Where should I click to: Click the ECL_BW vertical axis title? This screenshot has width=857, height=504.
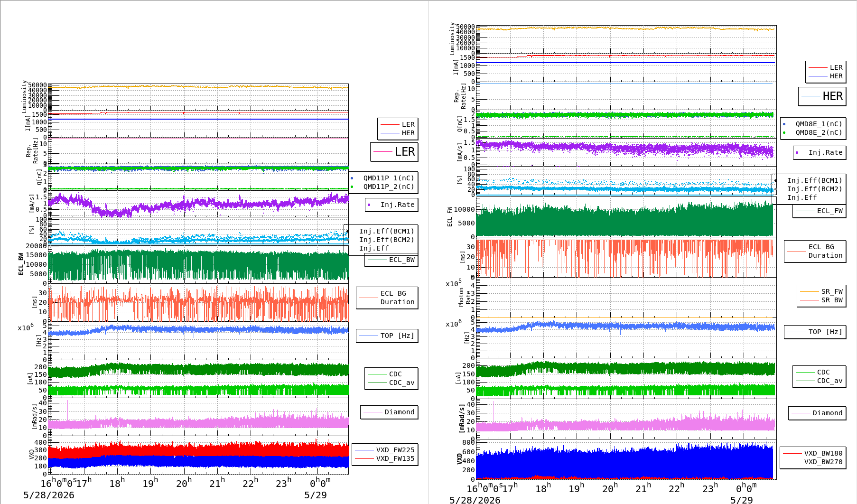21,264
